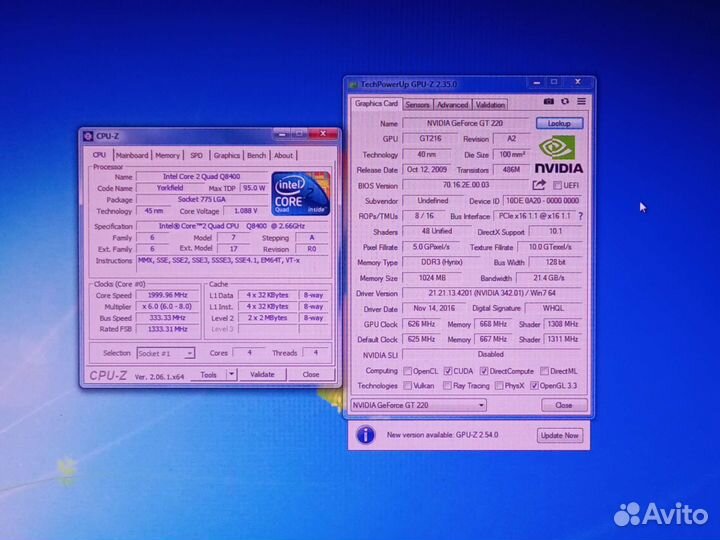Click the GPU-Z refresh icon
Viewport: 720px width, 540px height.
(x=565, y=101)
